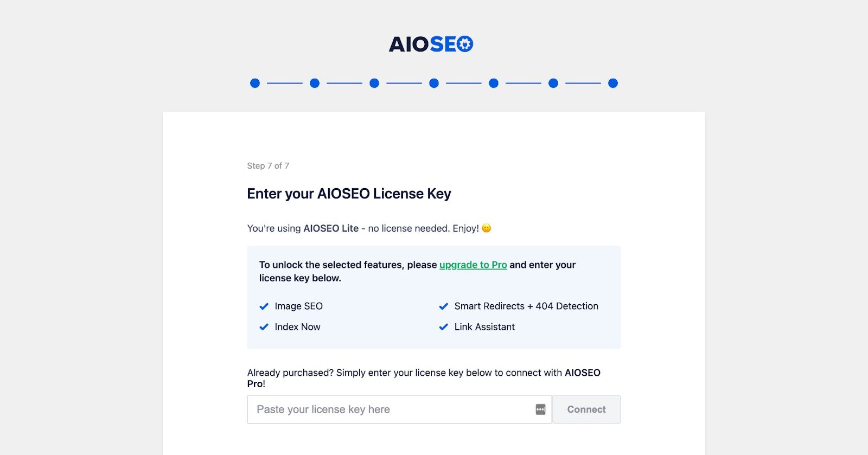Click the checkmark beside Image SEO

coord(264,306)
